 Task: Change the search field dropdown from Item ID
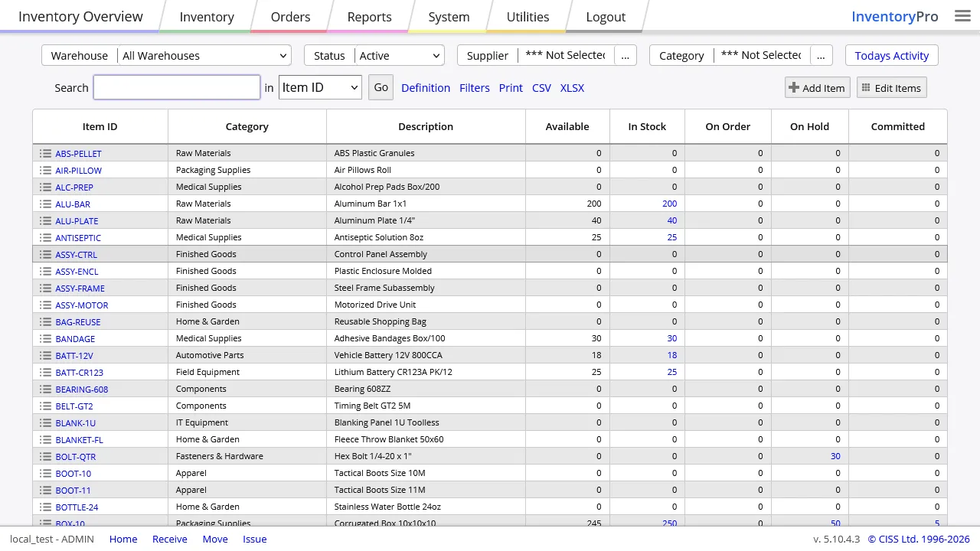click(319, 87)
